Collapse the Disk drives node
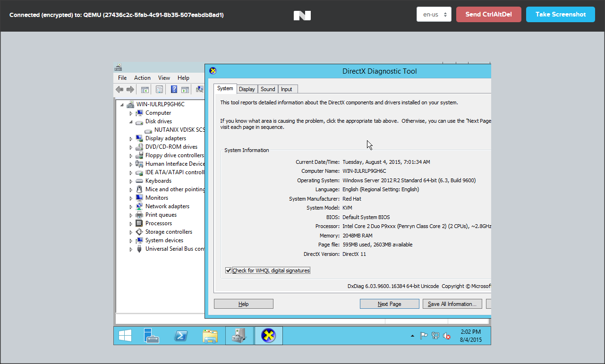This screenshot has width=605, height=364. 131,122
